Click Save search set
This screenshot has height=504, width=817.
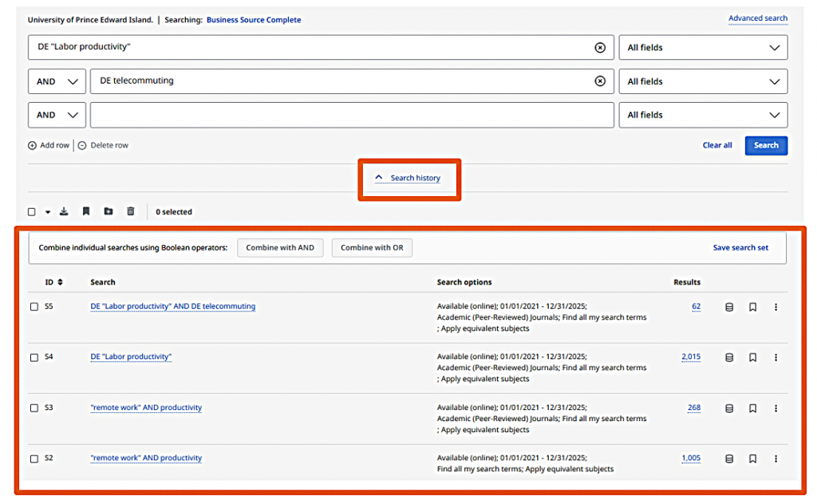(x=740, y=248)
